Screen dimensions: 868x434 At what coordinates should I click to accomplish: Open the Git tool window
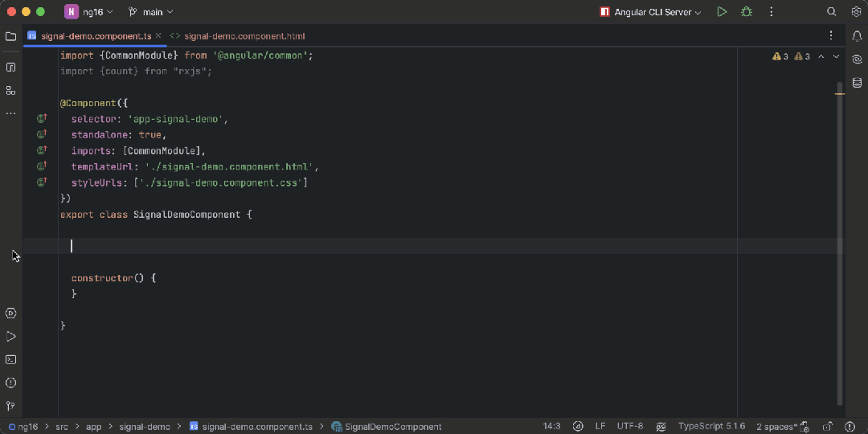(x=10, y=406)
